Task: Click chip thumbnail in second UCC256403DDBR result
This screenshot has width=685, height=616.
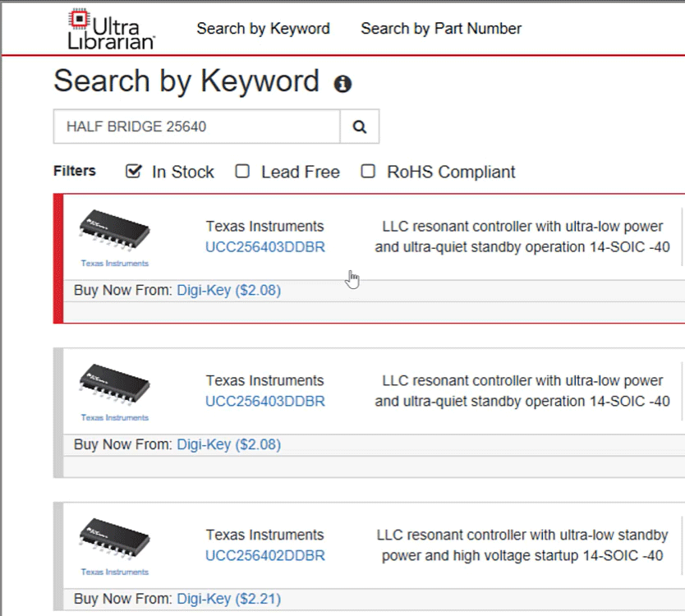Action: (x=114, y=385)
